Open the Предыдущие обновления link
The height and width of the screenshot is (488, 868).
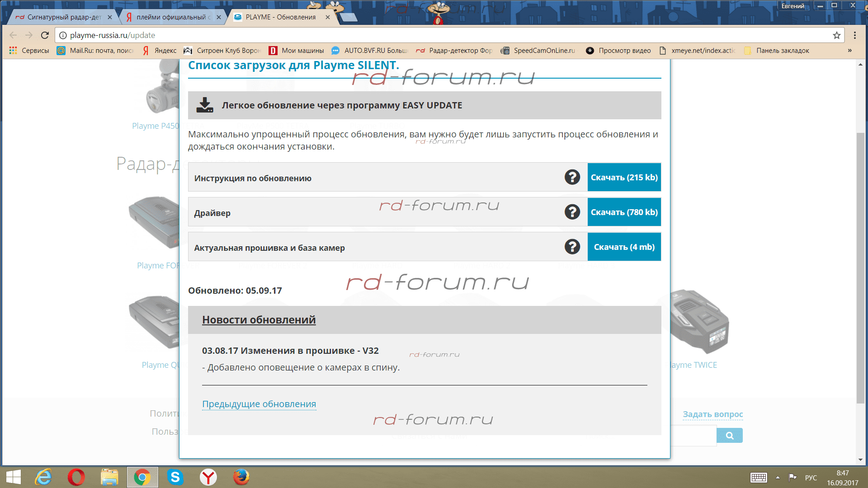[x=259, y=404]
